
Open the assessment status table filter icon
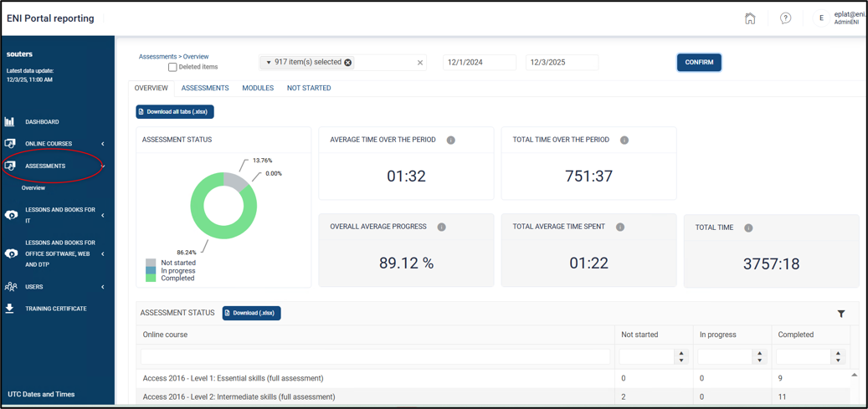841,314
